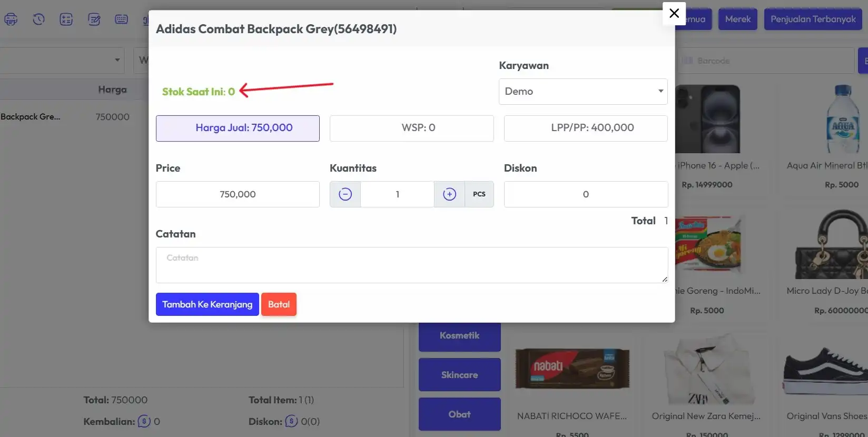The width and height of the screenshot is (868, 437).
Task: Select the Skincare category
Action: pyautogui.click(x=460, y=375)
